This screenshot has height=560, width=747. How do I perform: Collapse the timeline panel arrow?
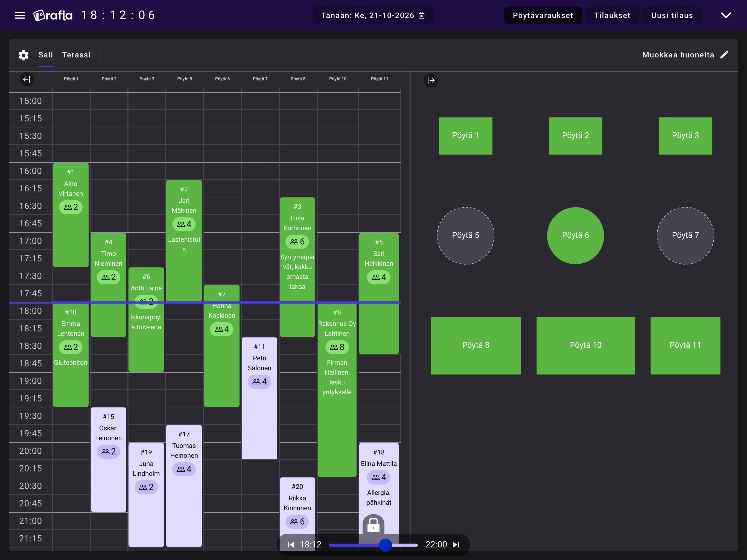(26, 79)
